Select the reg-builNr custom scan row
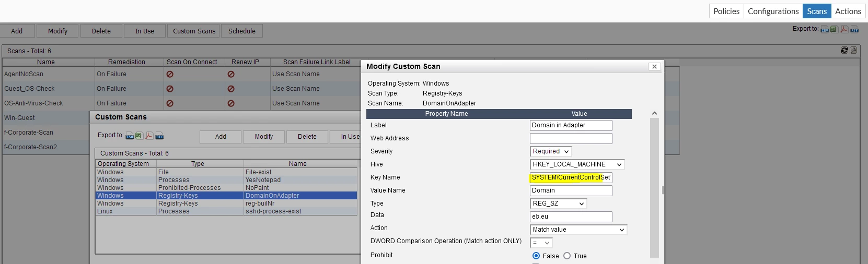 (x=226, y=203)
